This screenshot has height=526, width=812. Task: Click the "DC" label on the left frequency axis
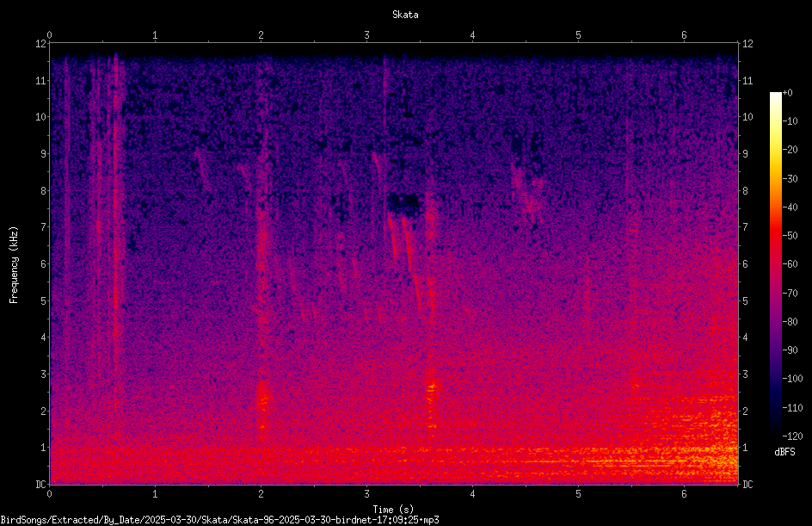tap(40, 484)
